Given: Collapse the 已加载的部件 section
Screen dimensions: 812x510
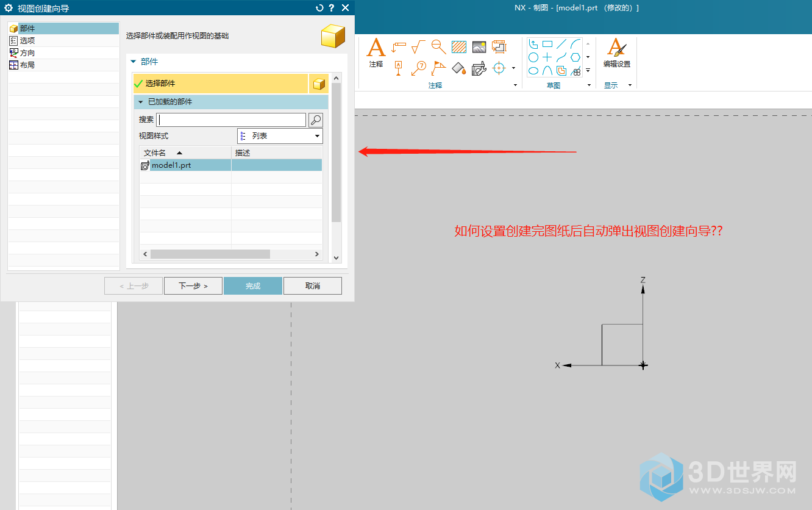Looking at the screenshot, I should (x=140, y=102).
